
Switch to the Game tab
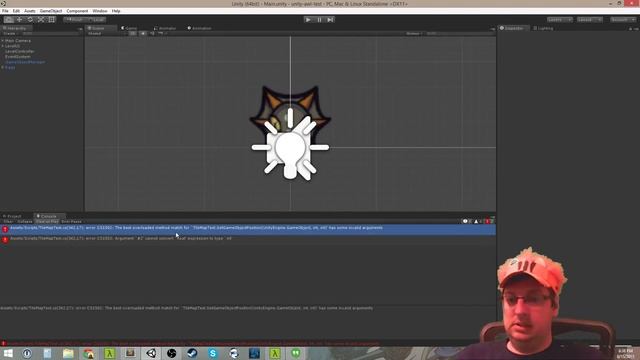tap(129, 28)
